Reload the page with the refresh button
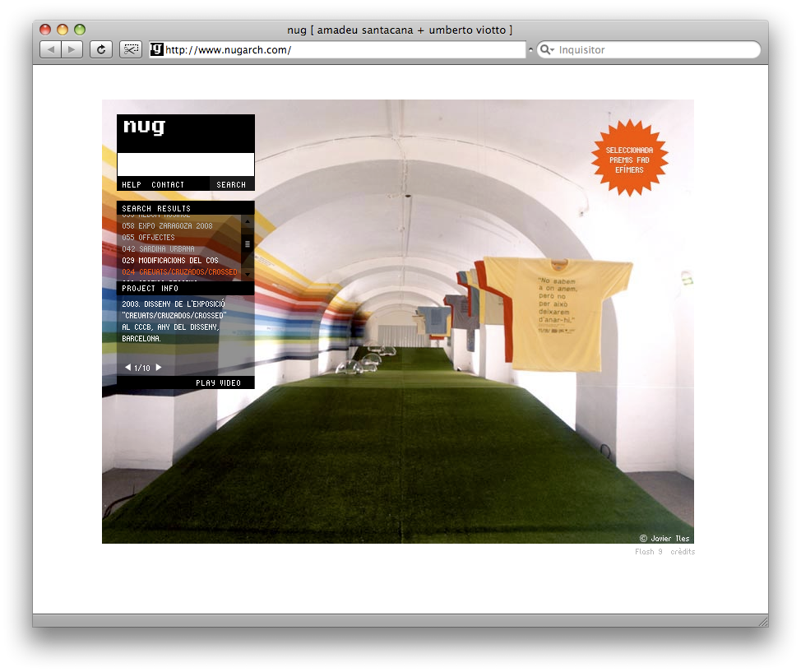Viewport: 801px width, 672px height. click(101, 49)
